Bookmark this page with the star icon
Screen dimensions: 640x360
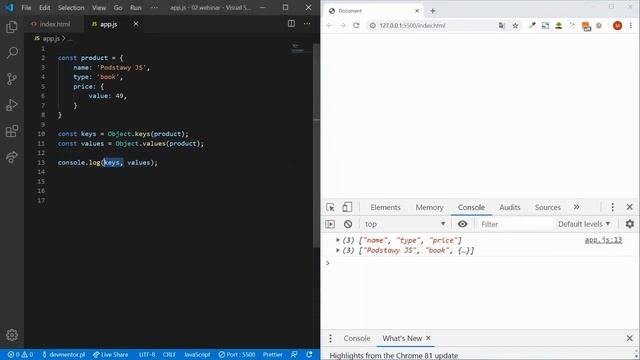pyautogui.click(x=515, y=25)
